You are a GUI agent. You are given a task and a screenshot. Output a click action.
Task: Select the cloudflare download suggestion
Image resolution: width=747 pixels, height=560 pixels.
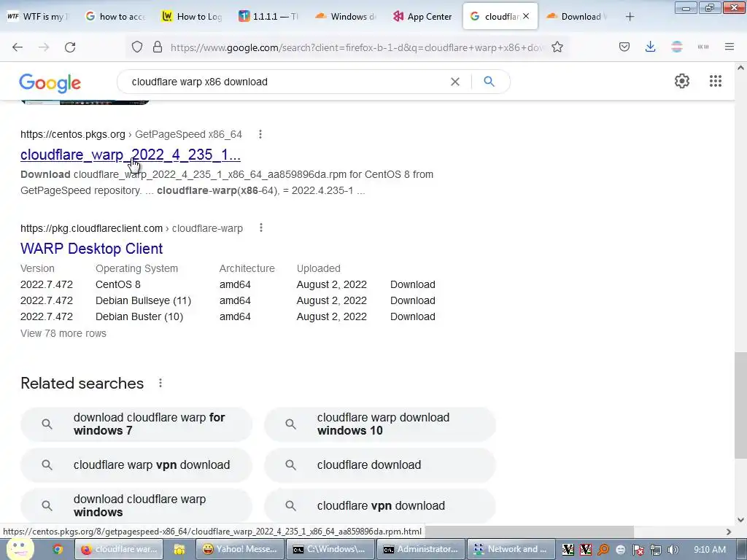pos(379,464)
